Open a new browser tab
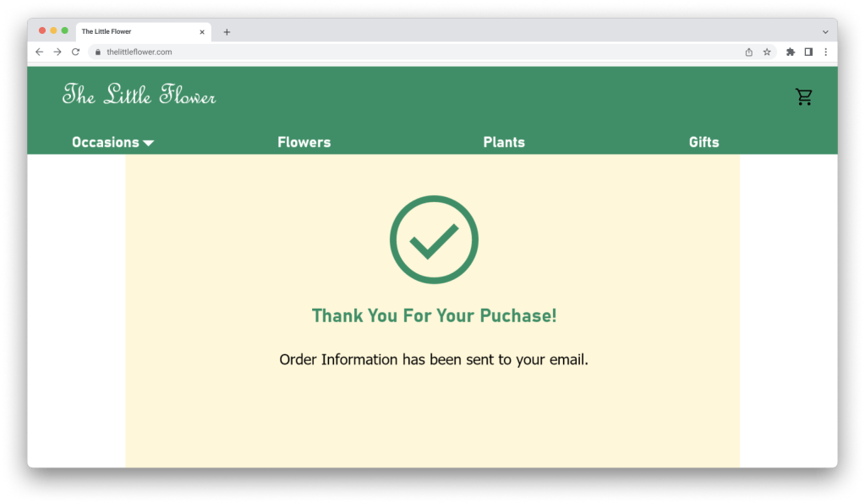Screen dimensions: 865x504 (x=227, y=32)
